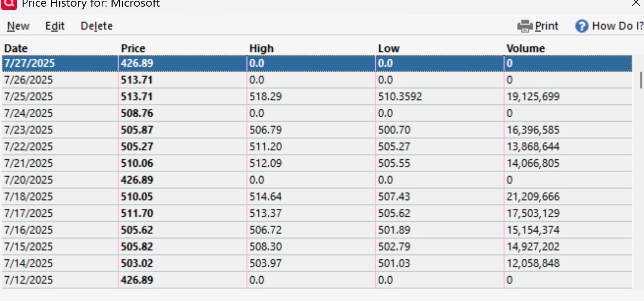Click the printer icon
This screenshot has height=301, width=644.
point(525,26)
